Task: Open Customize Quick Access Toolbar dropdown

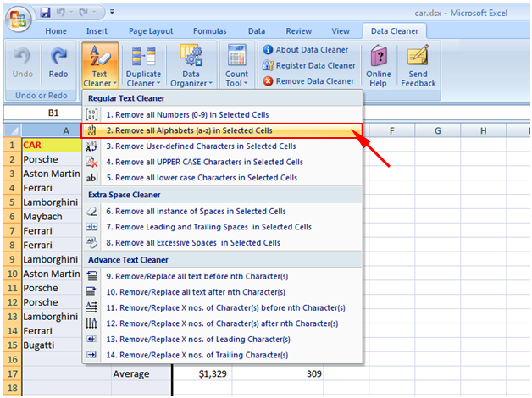Action: point(112,12)
